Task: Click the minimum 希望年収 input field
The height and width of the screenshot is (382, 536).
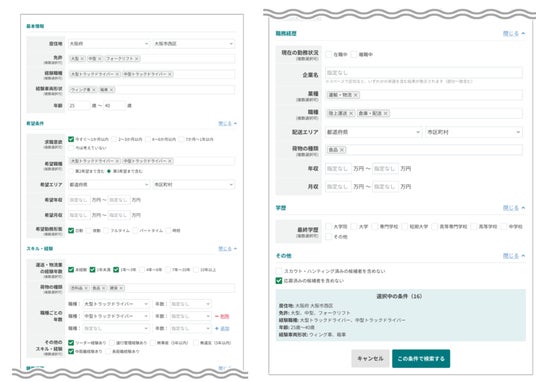Action: click(79, 200)
